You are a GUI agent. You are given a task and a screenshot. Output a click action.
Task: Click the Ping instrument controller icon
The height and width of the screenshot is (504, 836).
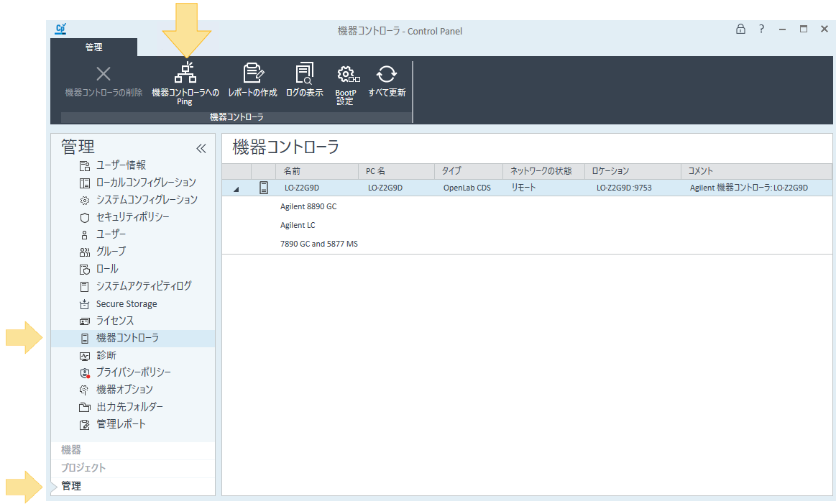pyautogui.click(x=185, y=74)
